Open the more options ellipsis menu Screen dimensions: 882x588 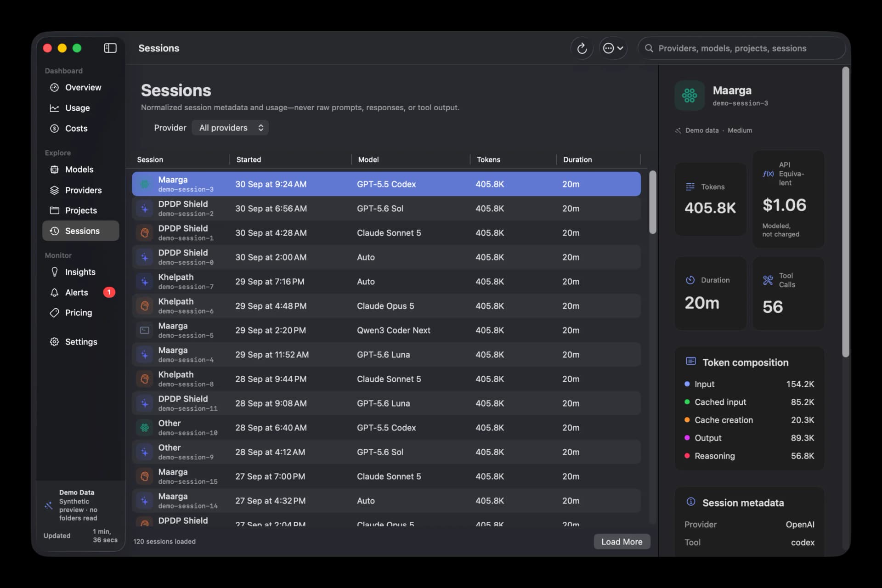pyautogui.click(x=613, y=48)
